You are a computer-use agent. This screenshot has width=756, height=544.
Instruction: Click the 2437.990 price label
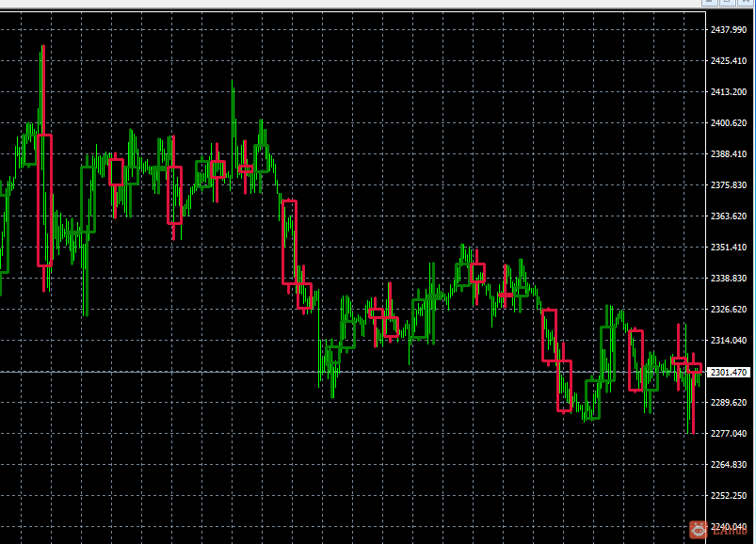tap(729, 30)
